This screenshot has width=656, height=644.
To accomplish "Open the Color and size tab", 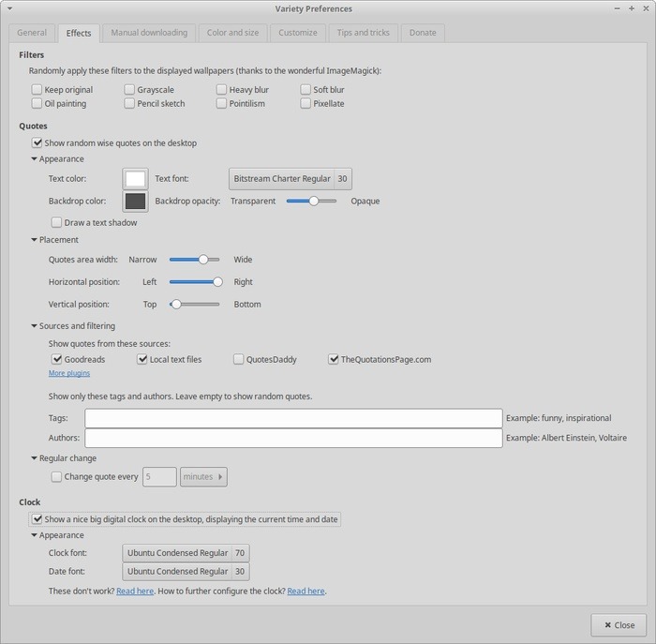I will (x=232, y=33).
